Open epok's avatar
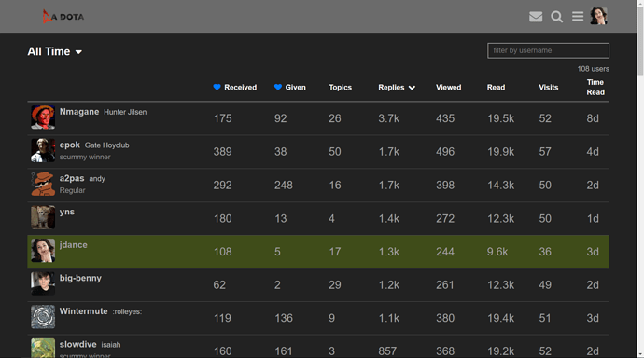The height and width of the screenshot is (358, 644). pos(43,150)
